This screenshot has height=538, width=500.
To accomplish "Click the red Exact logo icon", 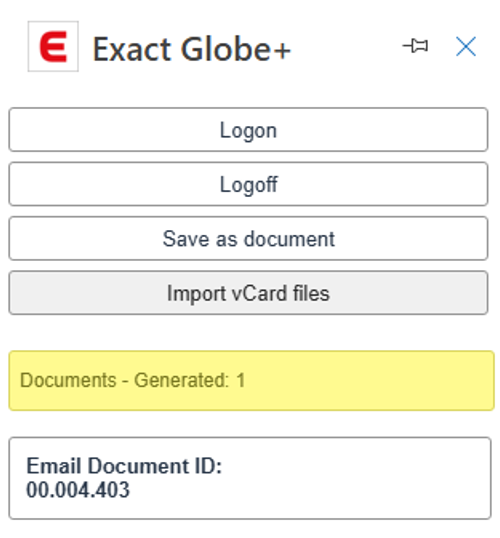I will 53,46.
